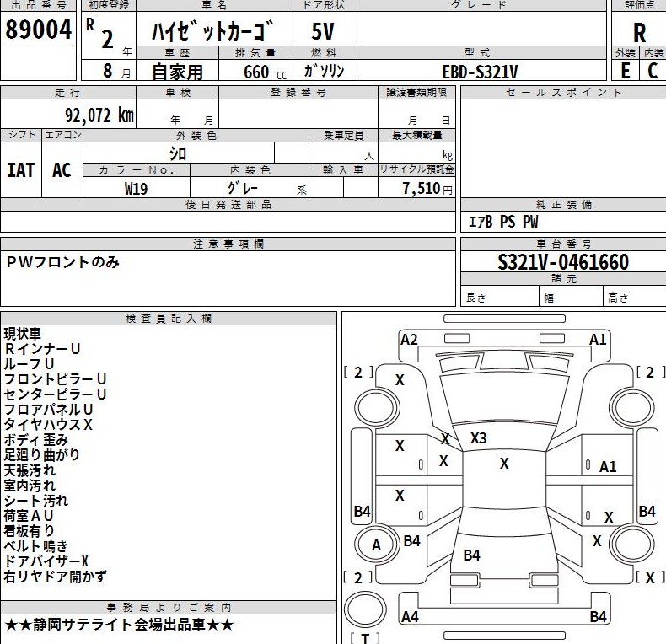The image size is (666, 644).
Task: Click recycle deposit 7,510円
Action: 427,188
